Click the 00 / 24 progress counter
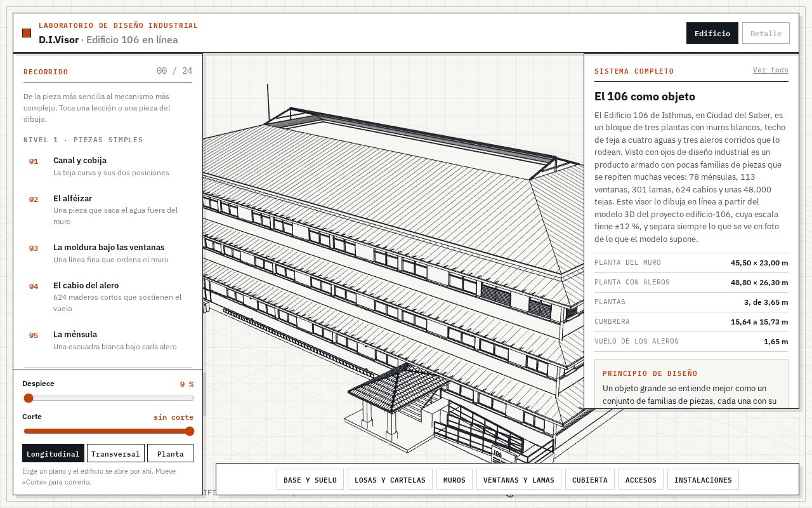 click(174, 70)
